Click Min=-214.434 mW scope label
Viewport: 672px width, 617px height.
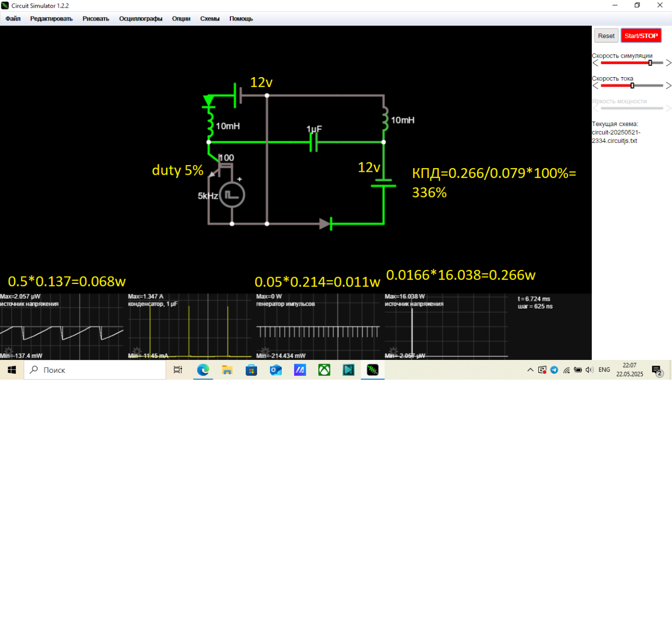click(281, 356)
